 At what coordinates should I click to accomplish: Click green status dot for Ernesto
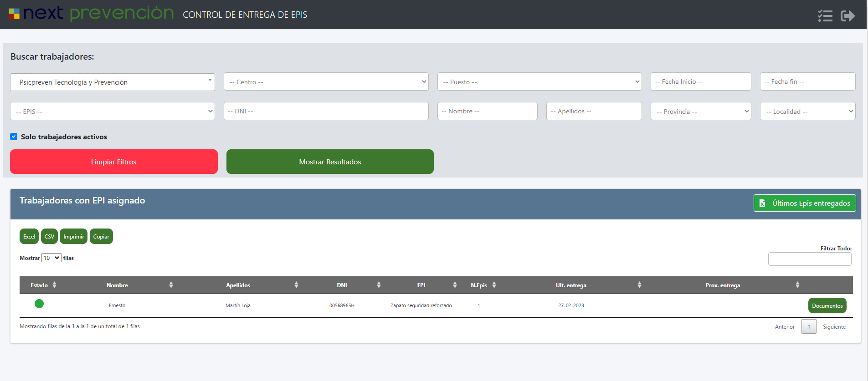coord(39,304)
